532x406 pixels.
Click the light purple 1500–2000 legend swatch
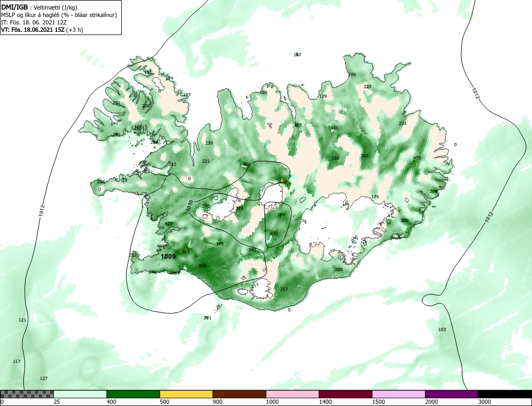(398, 394)
